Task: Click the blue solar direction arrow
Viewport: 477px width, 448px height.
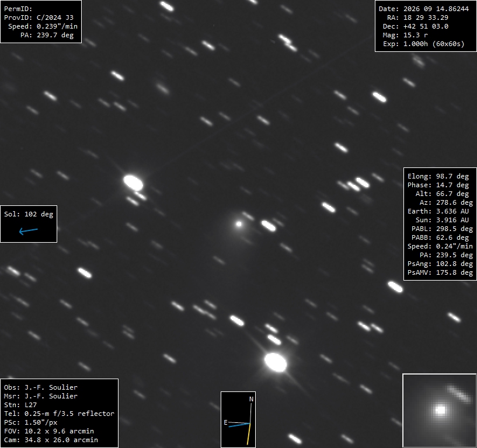Action: (x=28, y=231)
